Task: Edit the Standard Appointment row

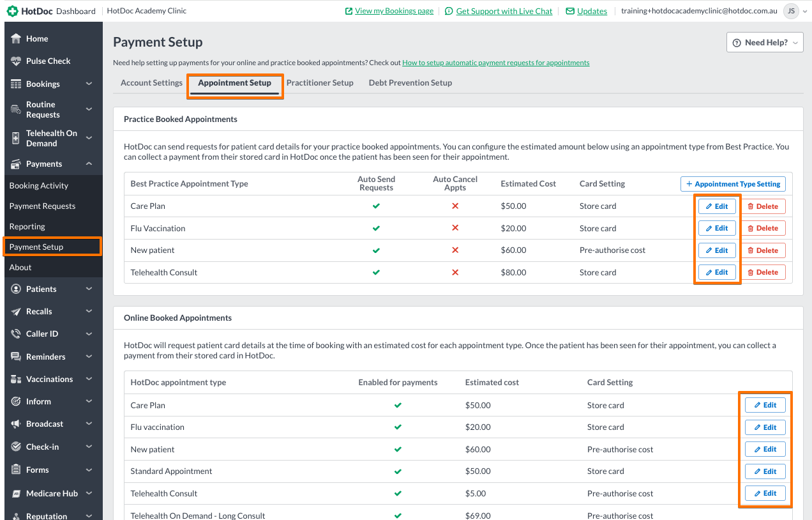Action: (x=765, y=471)
